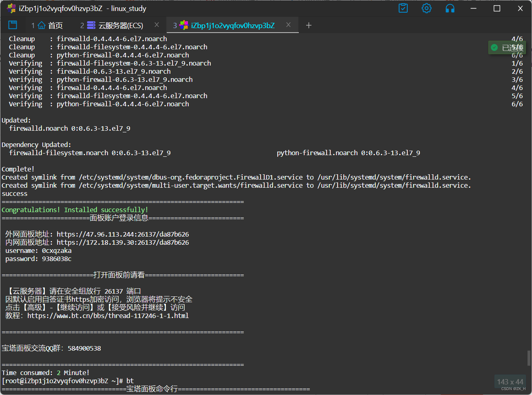This screenshot has height=395, width=532.
Task: Click the vertical scrollbar thumb of terminal
Action: pos(529,358)
